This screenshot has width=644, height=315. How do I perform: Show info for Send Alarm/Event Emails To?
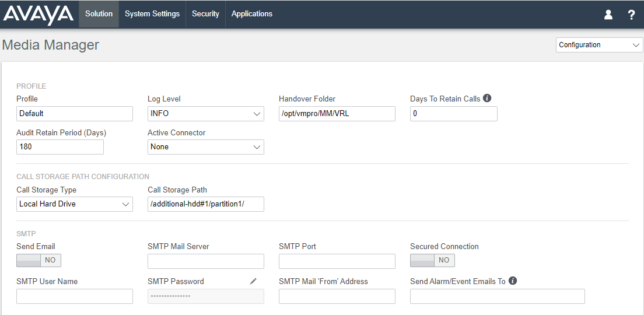[x=513, y=281]
